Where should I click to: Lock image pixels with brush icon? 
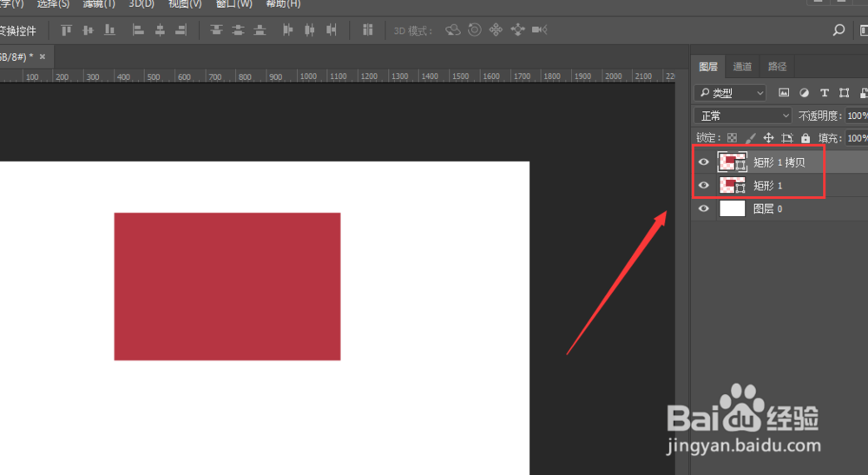point(750,138)
